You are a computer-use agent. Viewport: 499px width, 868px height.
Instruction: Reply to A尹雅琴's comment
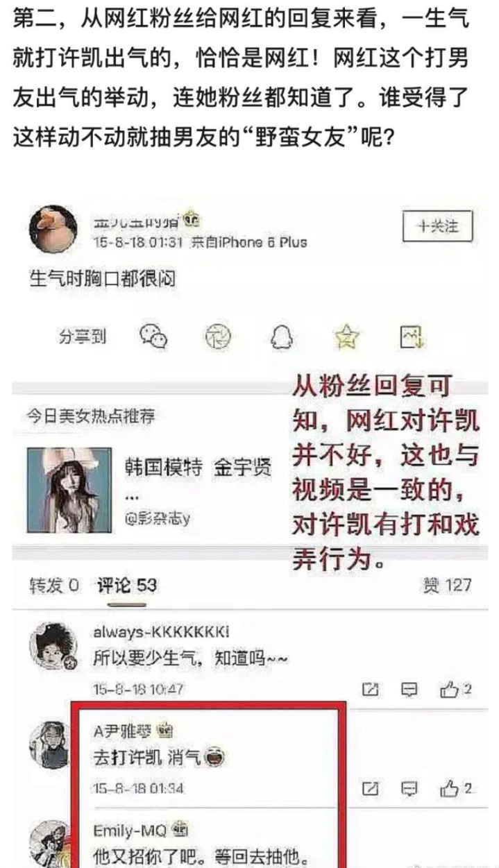409,788
